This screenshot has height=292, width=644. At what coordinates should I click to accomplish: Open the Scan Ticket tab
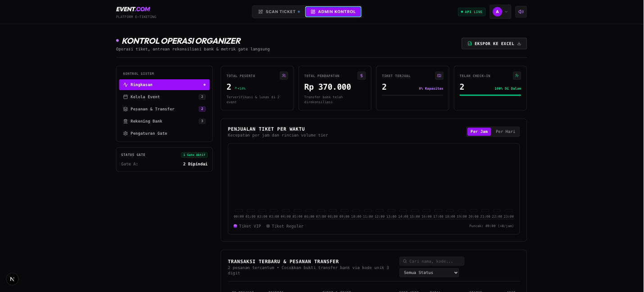click(x=279, y=12)
